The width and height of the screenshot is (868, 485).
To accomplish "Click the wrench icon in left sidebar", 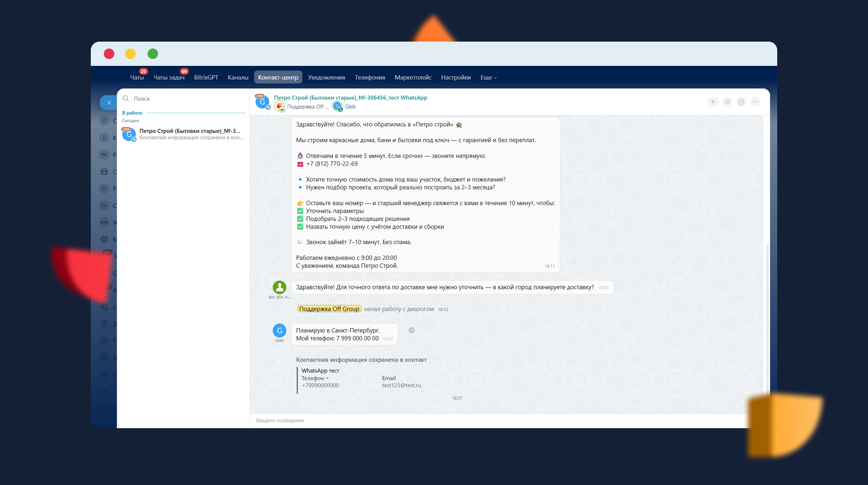I will (x=104, y=307).
